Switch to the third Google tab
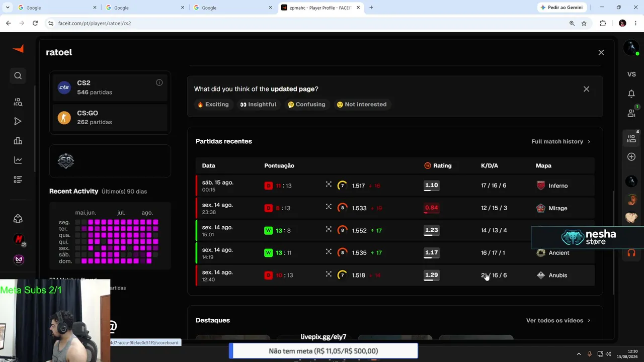 (232, 8)
